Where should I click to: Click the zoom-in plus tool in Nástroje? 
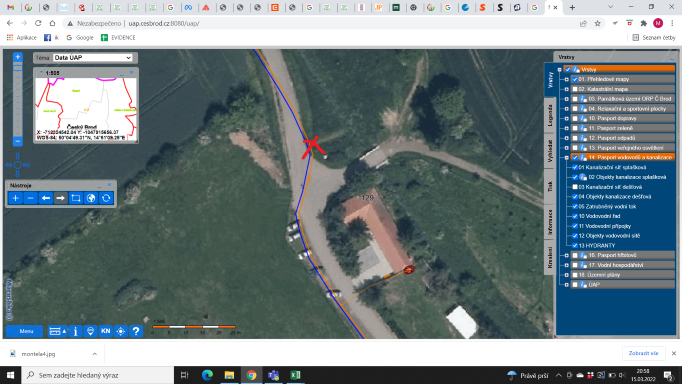pos(15,198)
